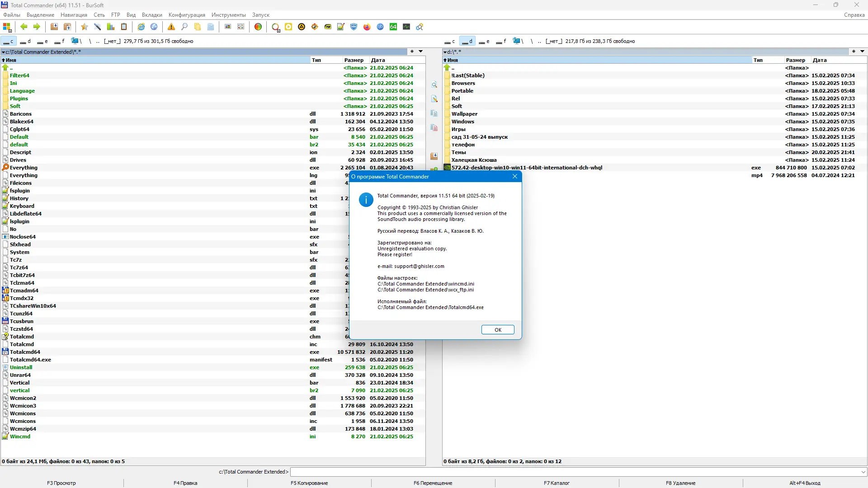Expand the command line history dropdown
Viewport: 868px width, 488px height.
pos(863,472)
